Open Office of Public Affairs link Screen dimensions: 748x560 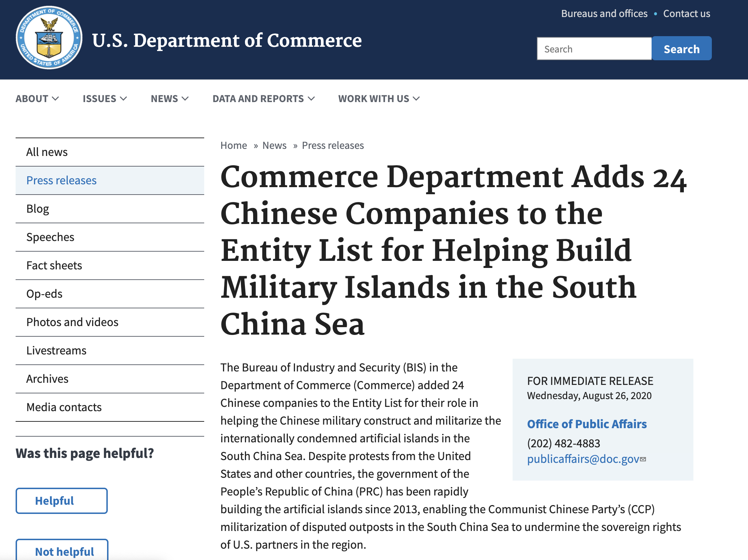[587, 424]
